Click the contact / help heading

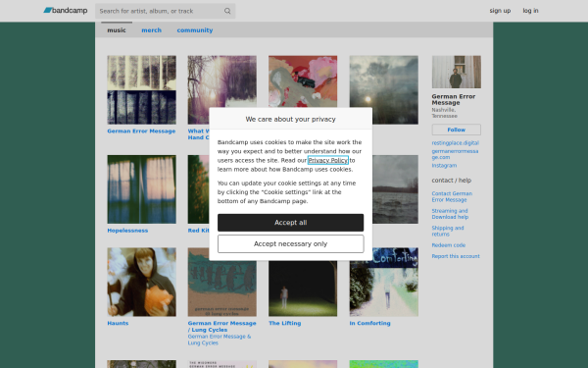point(452,181)
